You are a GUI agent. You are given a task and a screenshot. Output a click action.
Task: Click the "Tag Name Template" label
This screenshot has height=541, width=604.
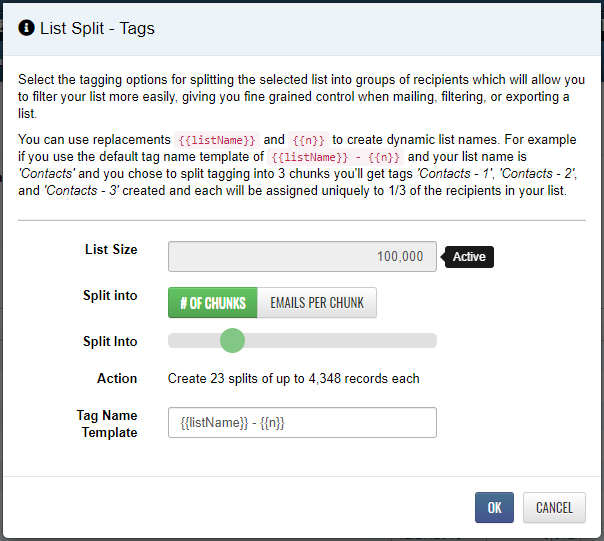[107, 424]
